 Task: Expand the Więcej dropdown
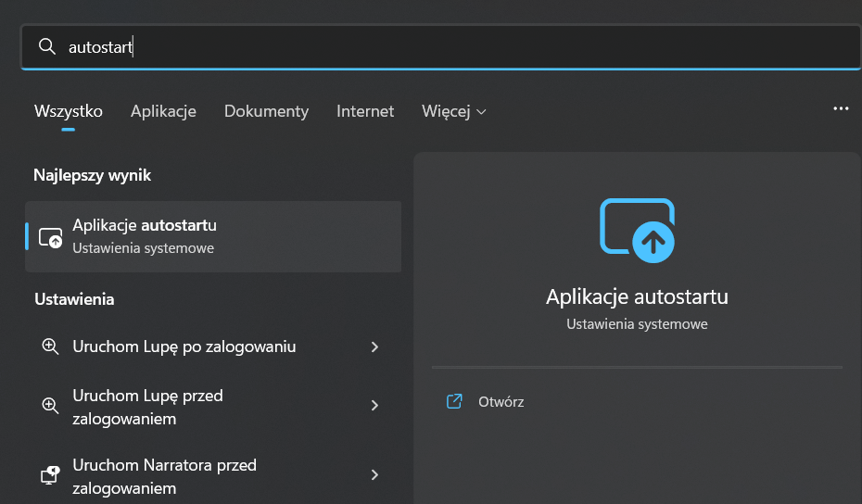[x=453, y=111]
